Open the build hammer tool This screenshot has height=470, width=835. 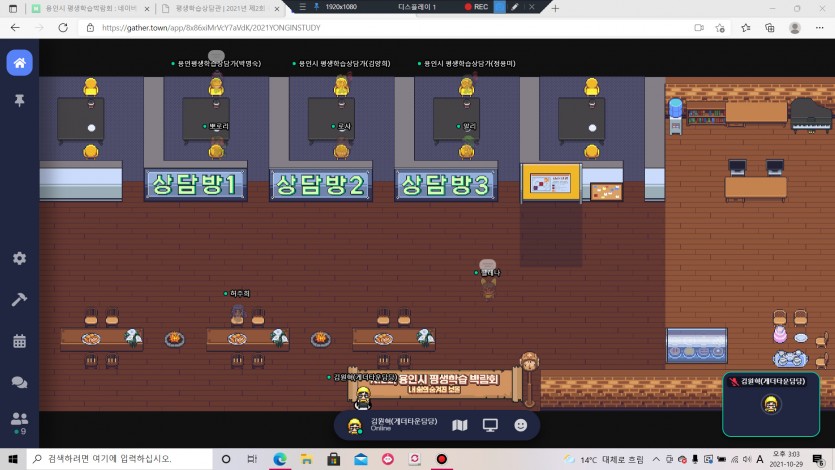[x=19, y=299]
